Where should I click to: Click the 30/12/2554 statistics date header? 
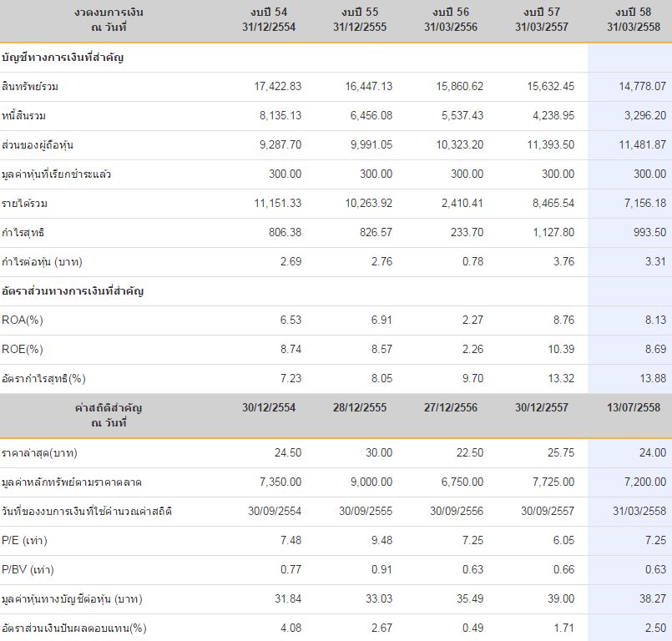coord(269,407)
